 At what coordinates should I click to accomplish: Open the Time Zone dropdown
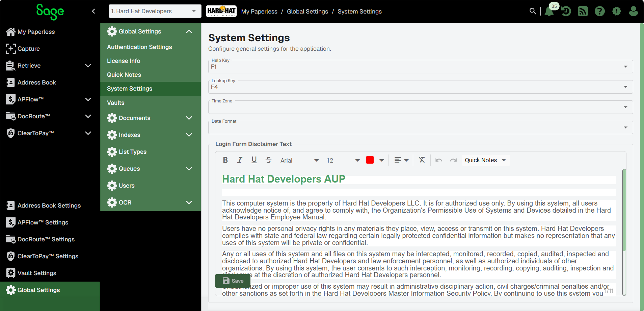[420, 107]
